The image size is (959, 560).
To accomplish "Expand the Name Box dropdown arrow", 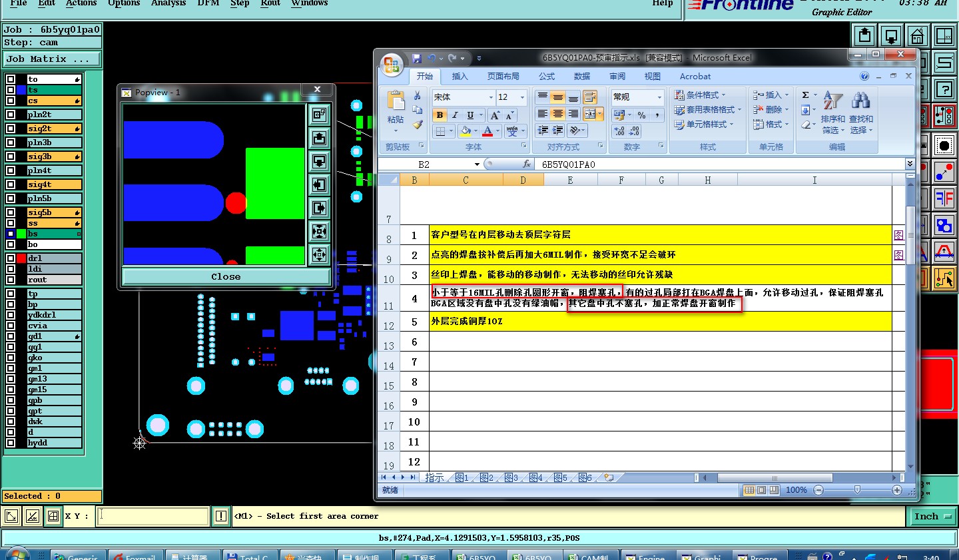I will pyautogui.click(x=477, y=164).
